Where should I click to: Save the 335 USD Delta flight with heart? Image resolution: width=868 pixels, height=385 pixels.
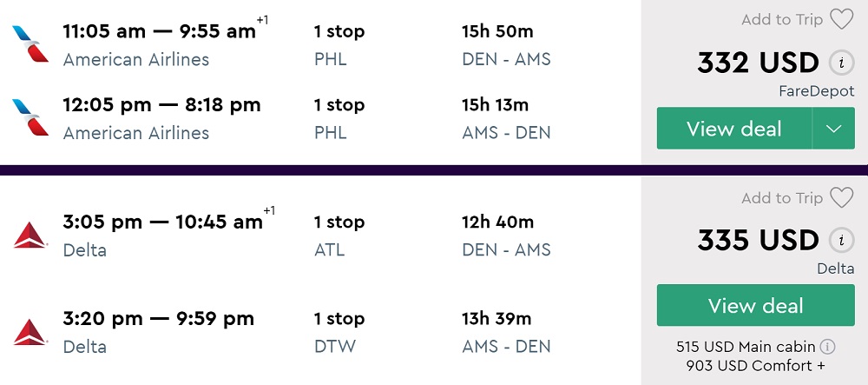point(841,198)
